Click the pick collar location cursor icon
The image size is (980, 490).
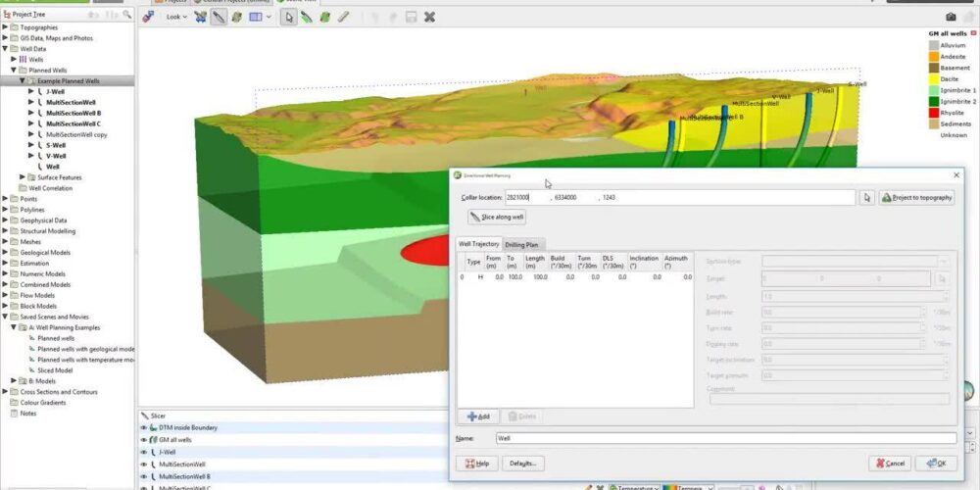click(866, 198)
